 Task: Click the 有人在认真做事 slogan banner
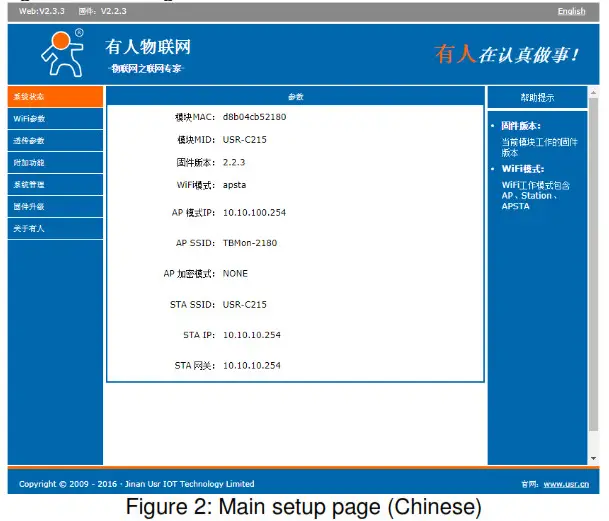[507, 54]
